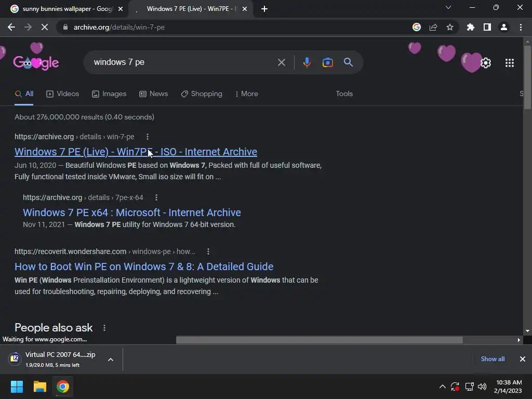Open the Windows Start menu
This screenshot has height=399, width=532.
click(x=17, y=387)
